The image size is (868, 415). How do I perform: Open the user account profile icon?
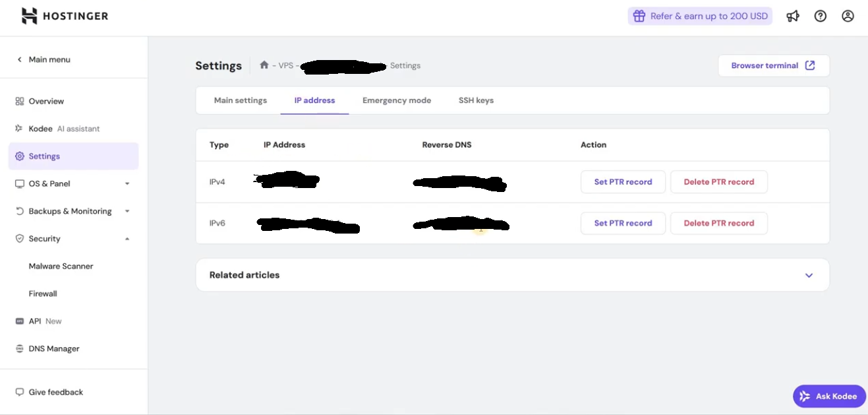click(848, 16)
